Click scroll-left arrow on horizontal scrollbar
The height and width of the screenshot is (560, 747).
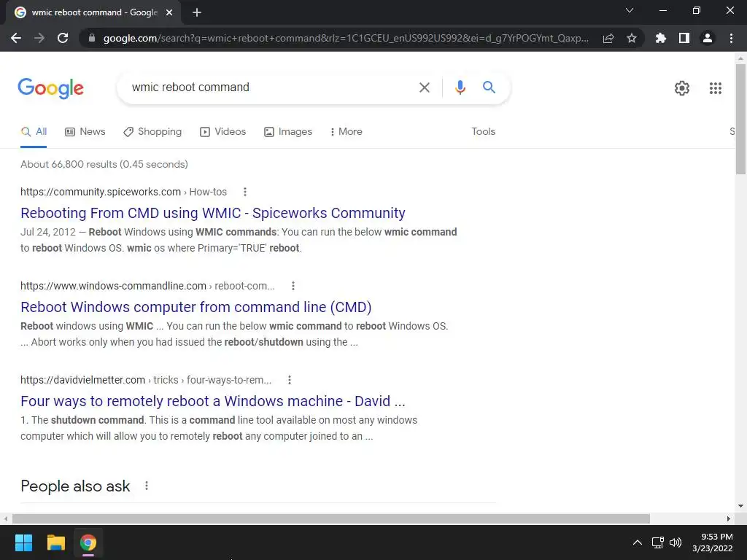click(5, 518)
